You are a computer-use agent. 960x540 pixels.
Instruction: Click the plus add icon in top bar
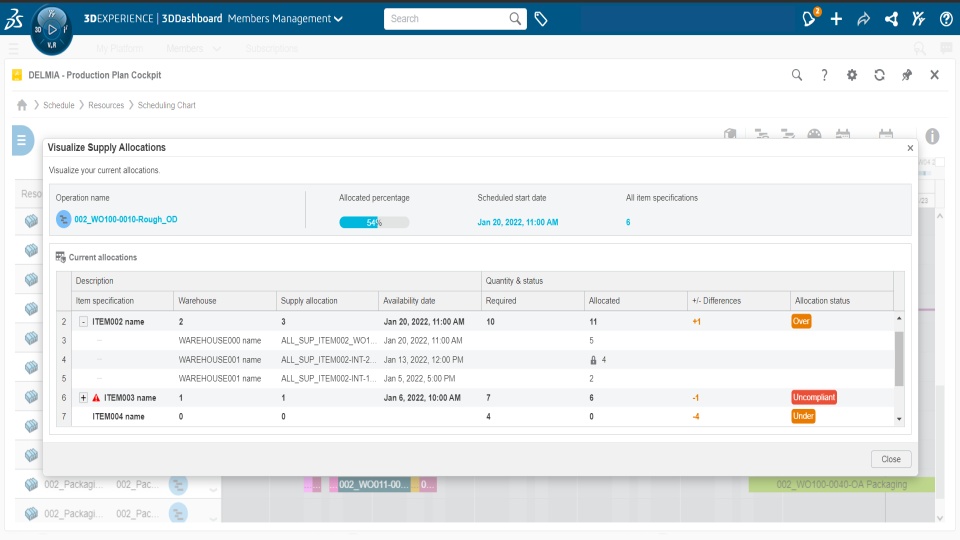[836, 19]
